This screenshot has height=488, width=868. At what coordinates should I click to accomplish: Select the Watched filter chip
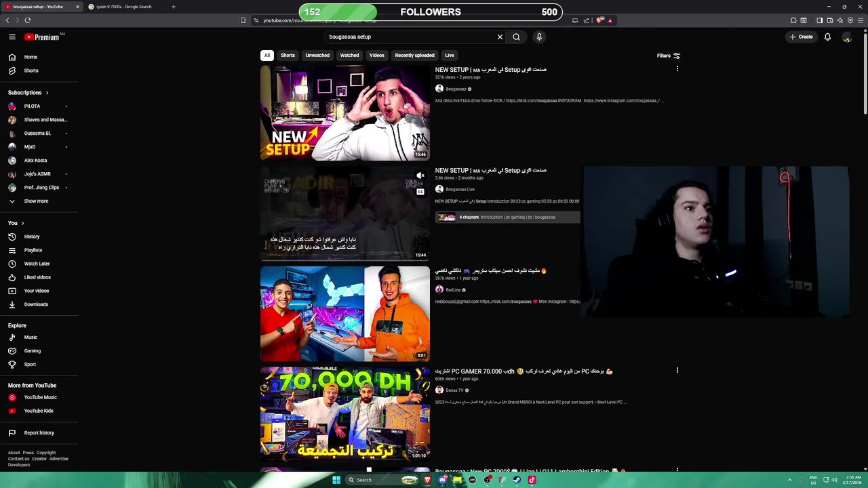(349, 55)
